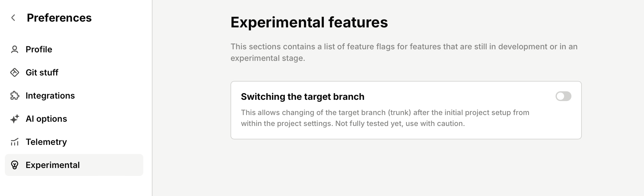Viewport: 644px width, 196px height.
Task: Click the Git stuff diamond icon
Action: (15, 72)
